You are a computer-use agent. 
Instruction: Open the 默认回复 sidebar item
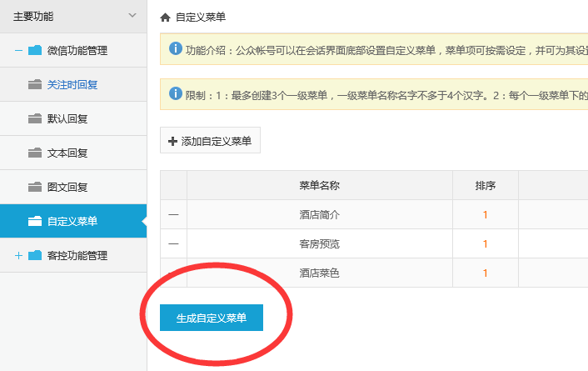(67, 118)
